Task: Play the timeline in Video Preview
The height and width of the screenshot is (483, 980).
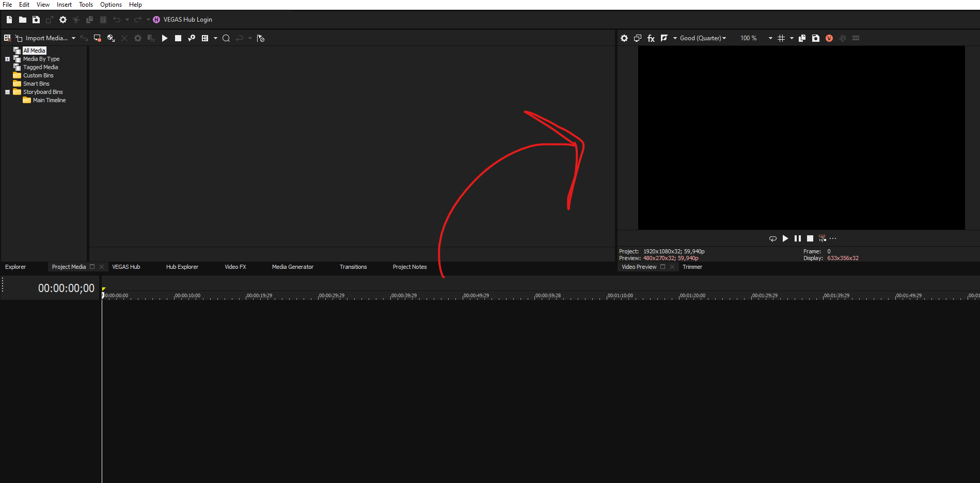Action: click(x=785, y=238)
